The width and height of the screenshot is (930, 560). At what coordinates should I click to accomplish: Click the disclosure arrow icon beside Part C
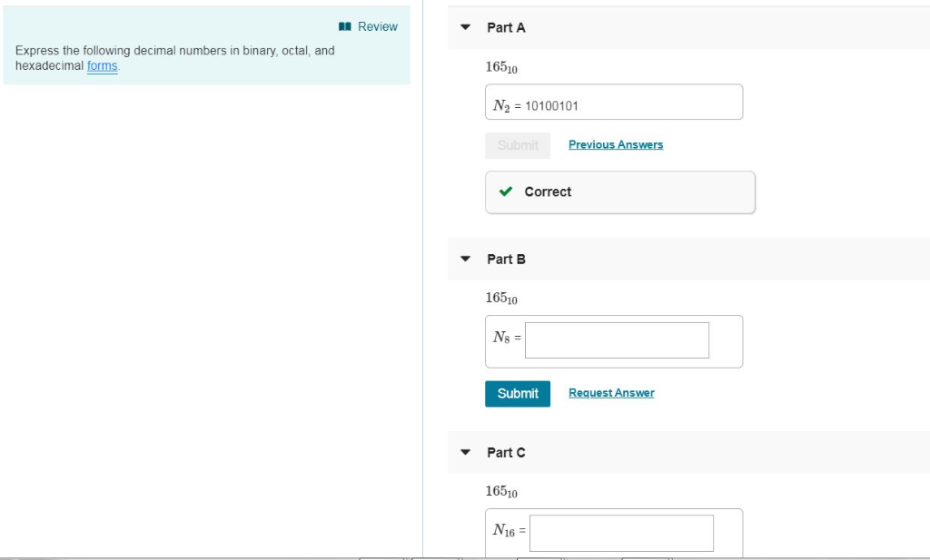pyautogui.click(x=464, y=452)
